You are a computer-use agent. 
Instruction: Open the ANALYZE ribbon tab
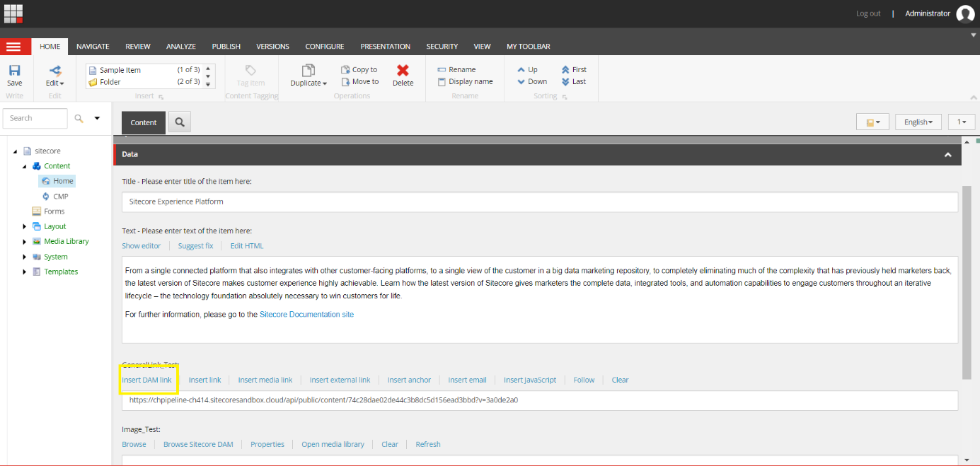click(181, 47)
